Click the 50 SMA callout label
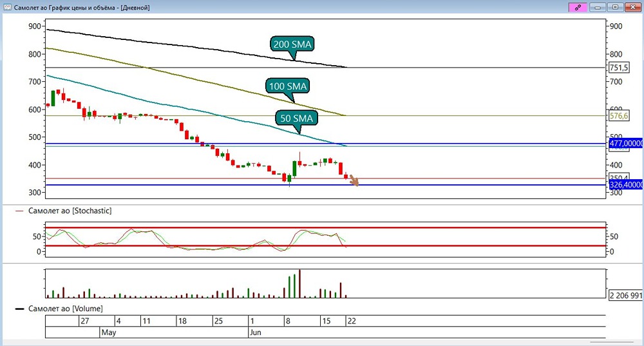644x346 pixels. pos(296,119)
